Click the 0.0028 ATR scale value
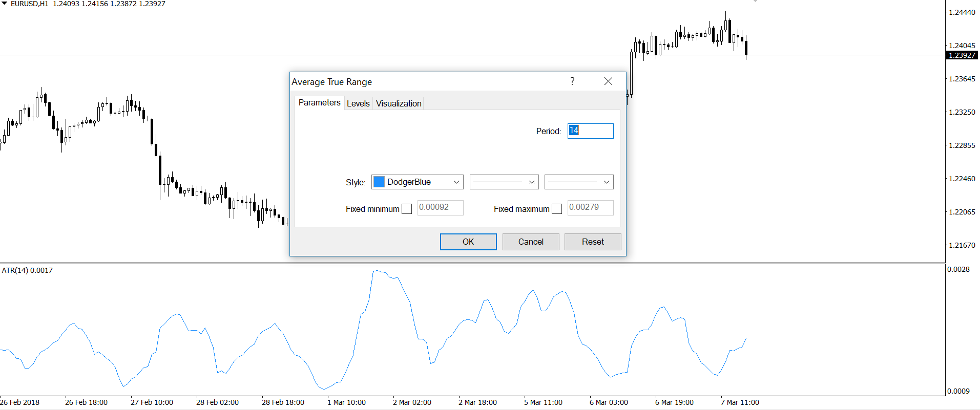The width and height of the screenshot is (980, 410). pyautogui.click(x=958, y=269)
